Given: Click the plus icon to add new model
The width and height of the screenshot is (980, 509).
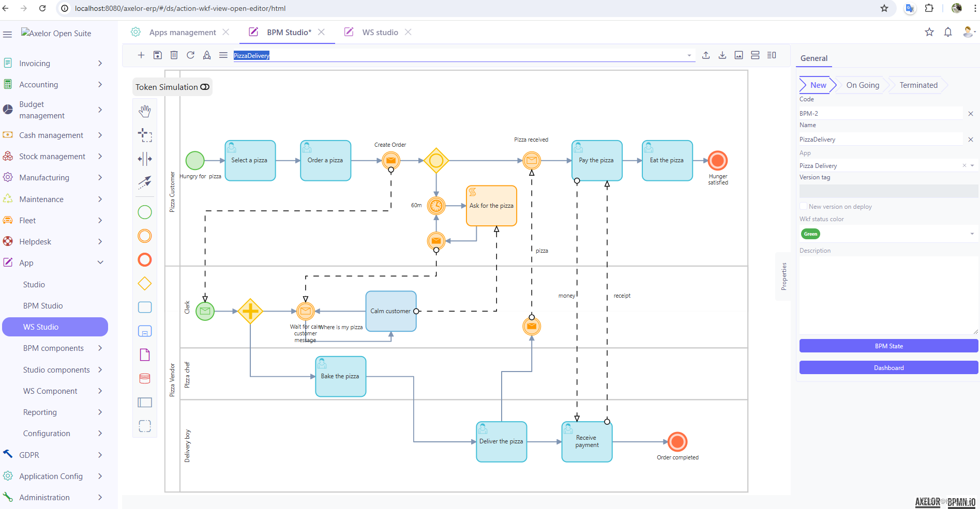Looking at the screenshot, I should click(141, 55).
